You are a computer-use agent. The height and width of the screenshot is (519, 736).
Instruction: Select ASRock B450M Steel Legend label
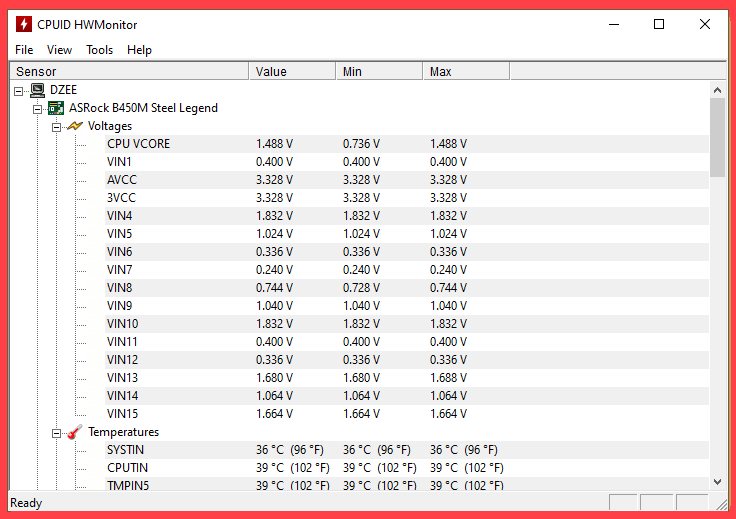(143, 108)
